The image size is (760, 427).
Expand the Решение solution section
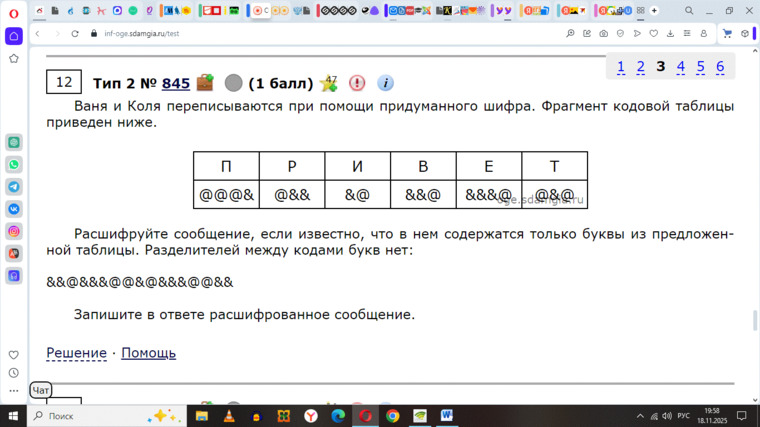pos(76,353)
